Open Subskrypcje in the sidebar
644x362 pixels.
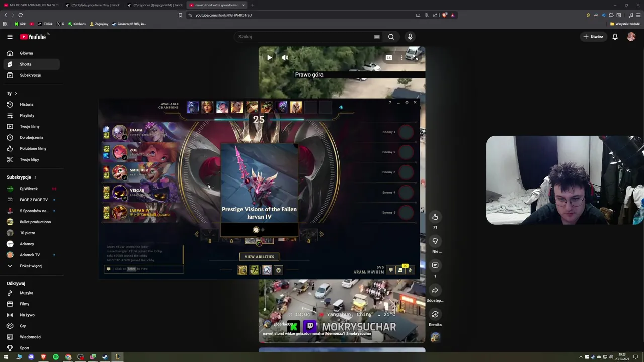pyautogui.click(x=30, y=75)
